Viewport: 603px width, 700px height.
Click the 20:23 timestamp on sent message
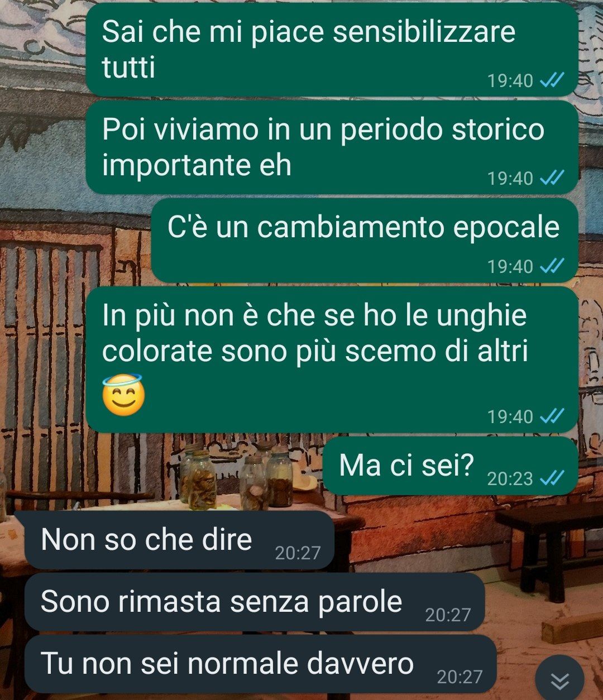click(510, 478)
